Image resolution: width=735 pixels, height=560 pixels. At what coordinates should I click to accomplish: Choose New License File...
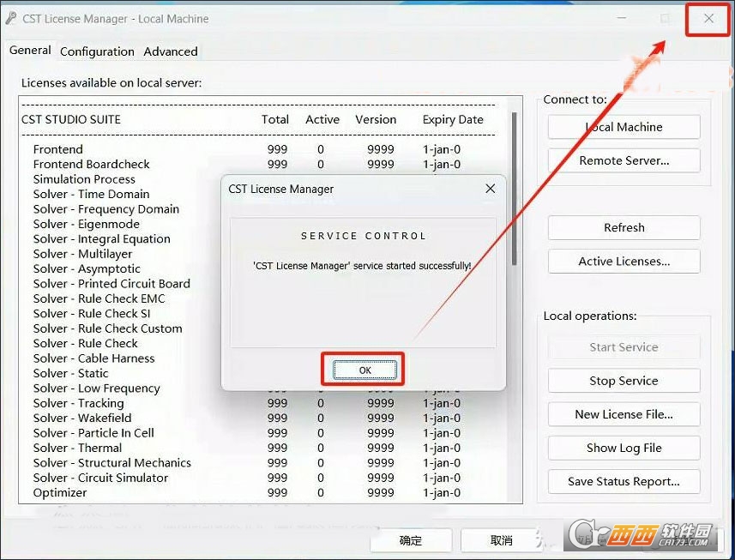click(x=624, y=415)
